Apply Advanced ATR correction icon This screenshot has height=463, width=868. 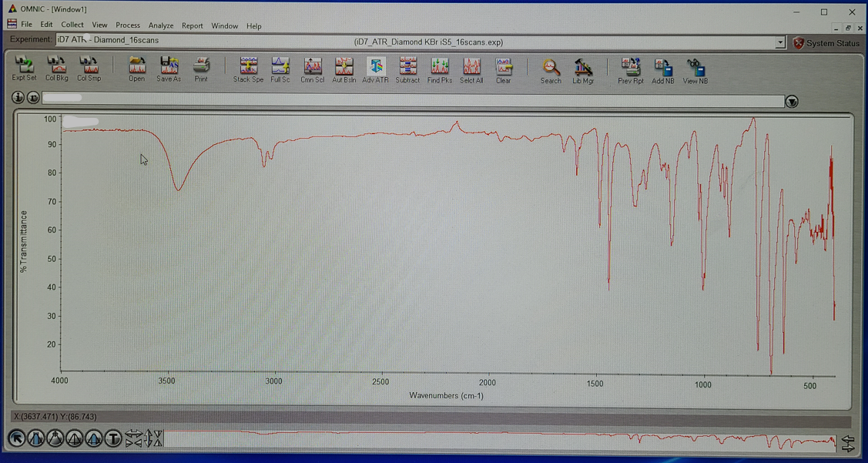tap(375, 70)
